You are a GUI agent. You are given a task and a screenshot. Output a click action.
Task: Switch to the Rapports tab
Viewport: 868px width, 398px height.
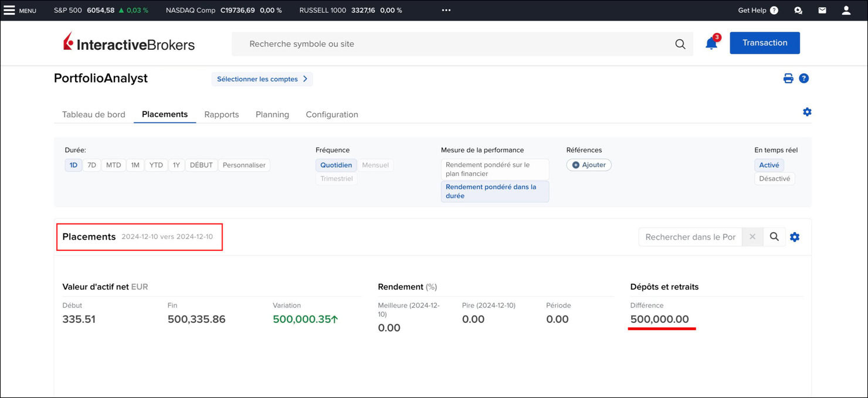[x=222, y=114]
